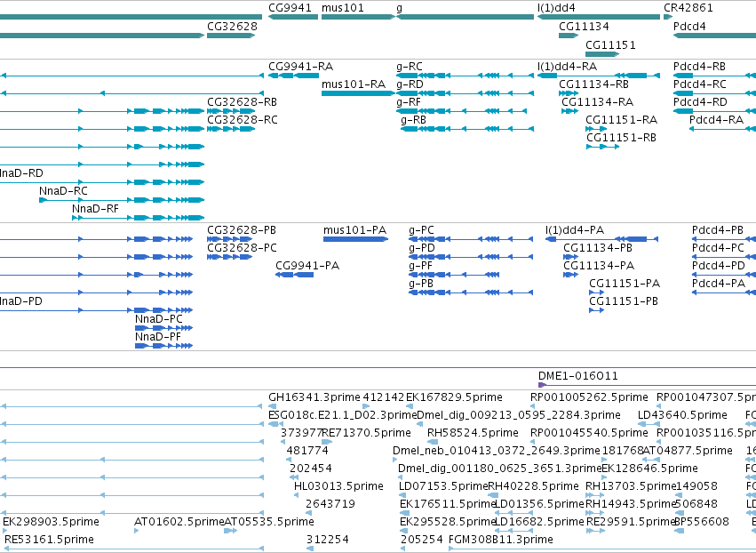Select the HL03013.5prime EST label

pos(339,486)
